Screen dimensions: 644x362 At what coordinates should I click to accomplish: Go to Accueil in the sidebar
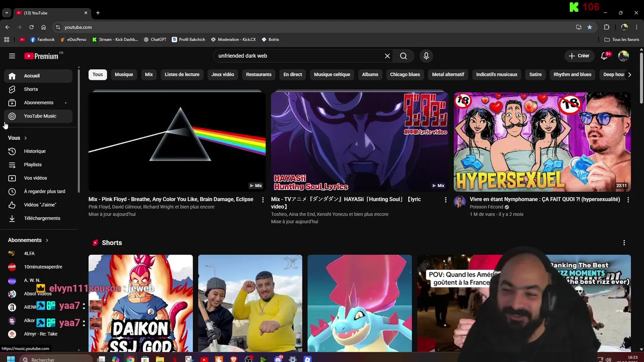tap(38, 76)
